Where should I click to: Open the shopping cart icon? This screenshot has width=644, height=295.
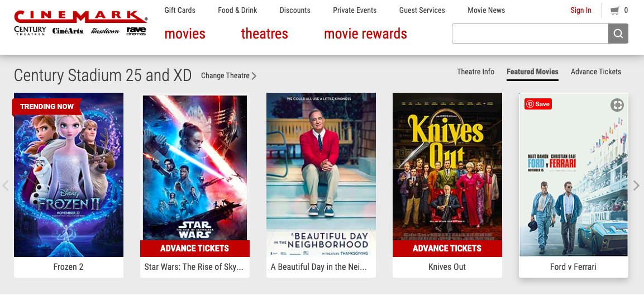[614, 11]
